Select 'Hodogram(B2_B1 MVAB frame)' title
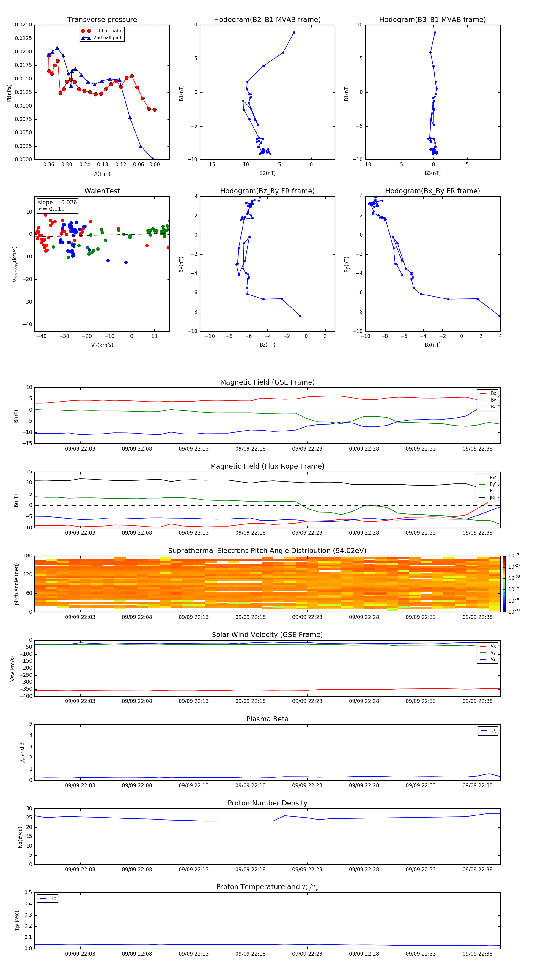 coord(267,20)
